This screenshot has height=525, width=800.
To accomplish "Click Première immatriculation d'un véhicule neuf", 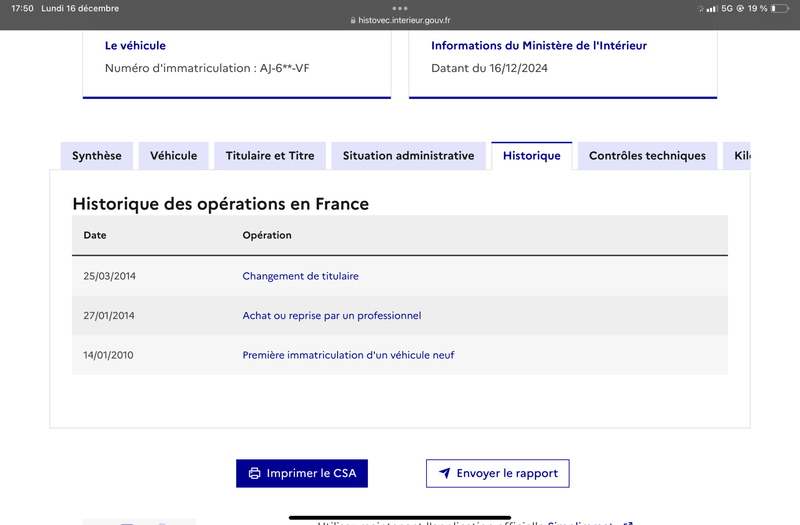I will point(348,355).
